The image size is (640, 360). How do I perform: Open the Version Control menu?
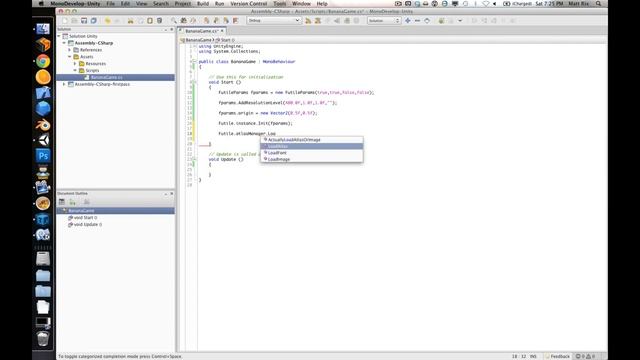tap(249, 4)
